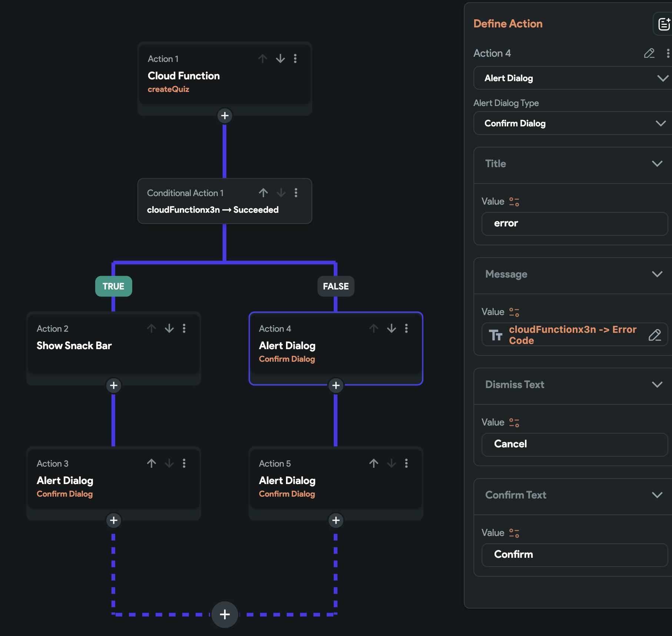Open the Message value variable settings icon

(514, 312)
